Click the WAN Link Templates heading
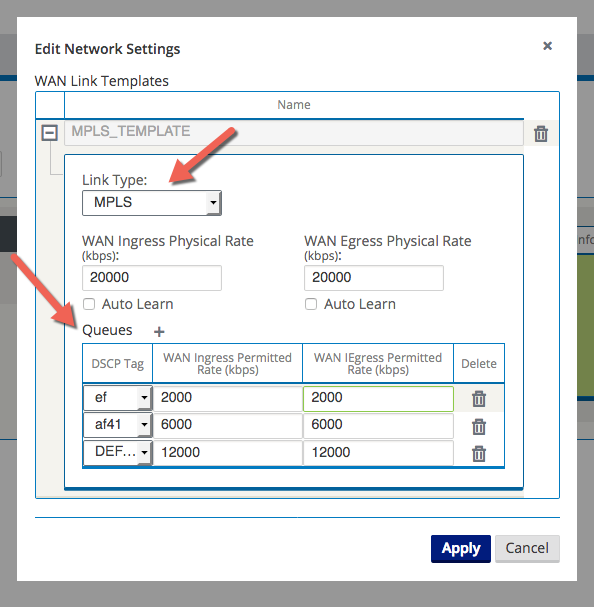The width and height of the screenshot is (594, 607). (101, 81)
